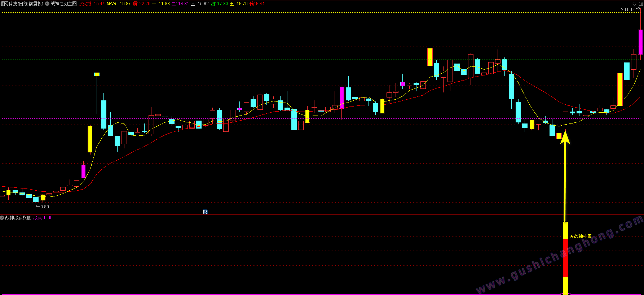Toggle the side panel icon at top right
Viewport: 644px width, 295px height.
click(x=640, y=4)
